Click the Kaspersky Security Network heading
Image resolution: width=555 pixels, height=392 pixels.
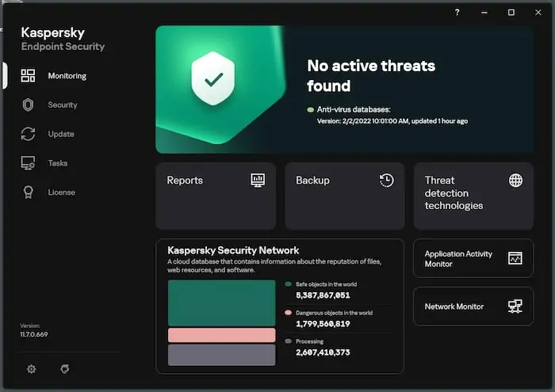click(x=233, y=250)
